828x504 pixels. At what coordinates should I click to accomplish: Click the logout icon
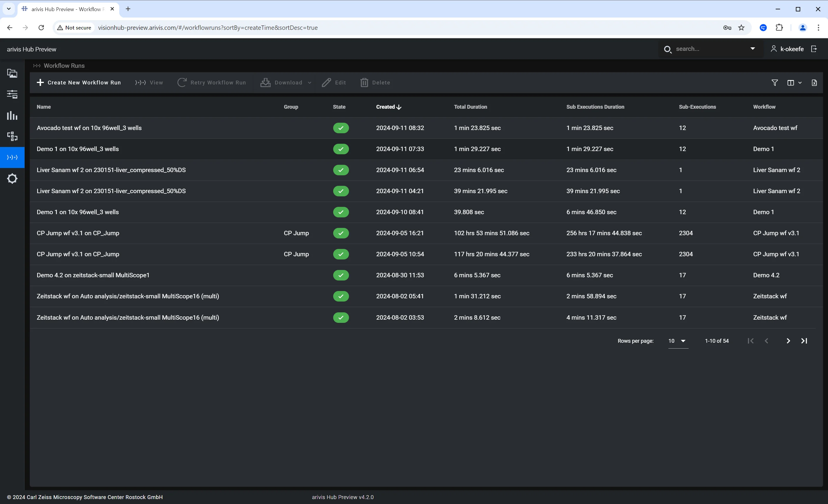coord(814,49)
